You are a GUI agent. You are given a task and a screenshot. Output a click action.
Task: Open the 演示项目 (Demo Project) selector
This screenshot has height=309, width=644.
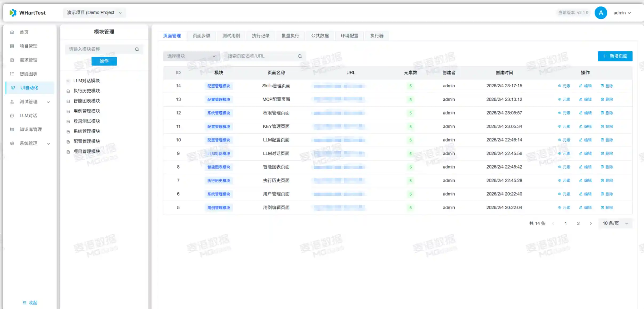pos(94,13)
